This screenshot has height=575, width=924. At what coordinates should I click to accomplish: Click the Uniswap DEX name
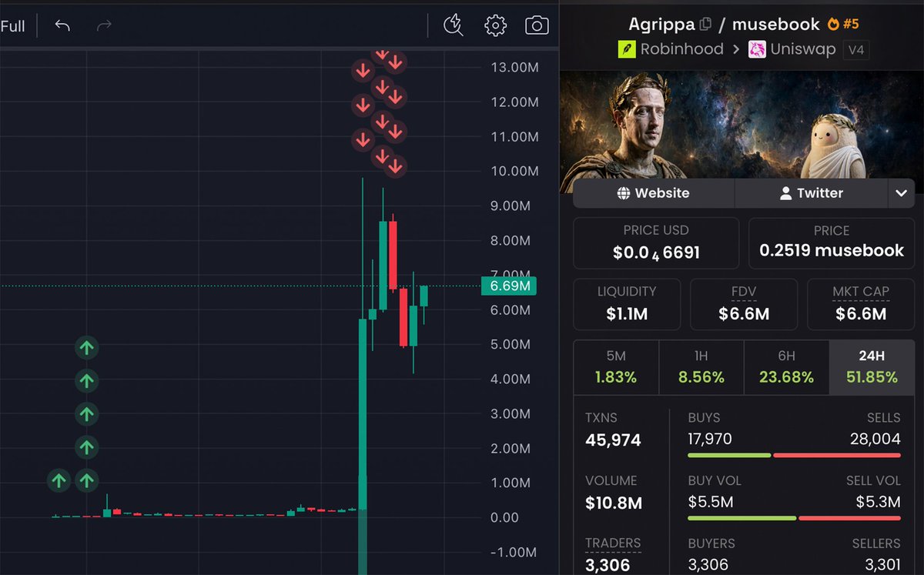click(x=804, y=49)
